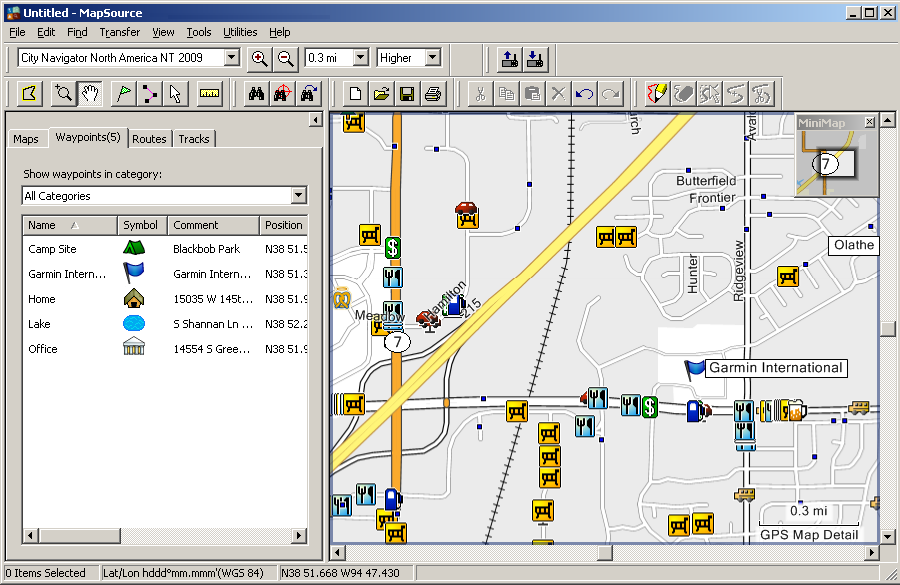Select the Route tool
The width and height of the screenshot is (900, 585).
coord(149,94)
